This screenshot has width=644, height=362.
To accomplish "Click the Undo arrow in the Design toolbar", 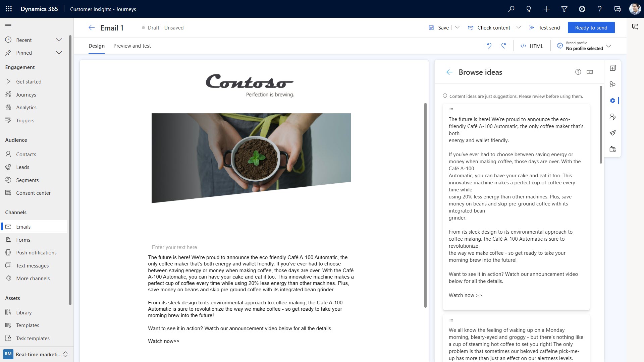I will (x=489, y=46).
